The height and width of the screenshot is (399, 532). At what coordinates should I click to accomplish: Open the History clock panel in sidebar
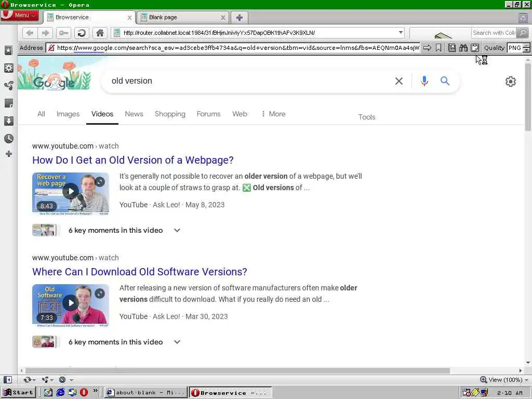(8, 138)
